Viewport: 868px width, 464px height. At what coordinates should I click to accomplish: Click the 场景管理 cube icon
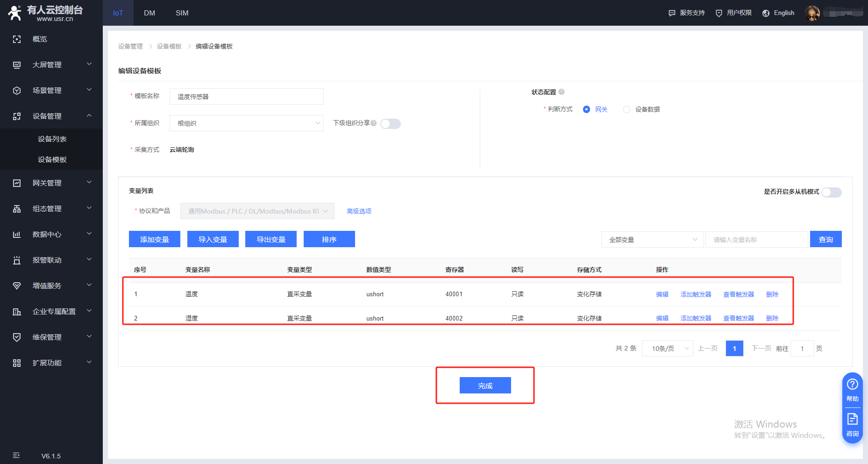point(17,91)
